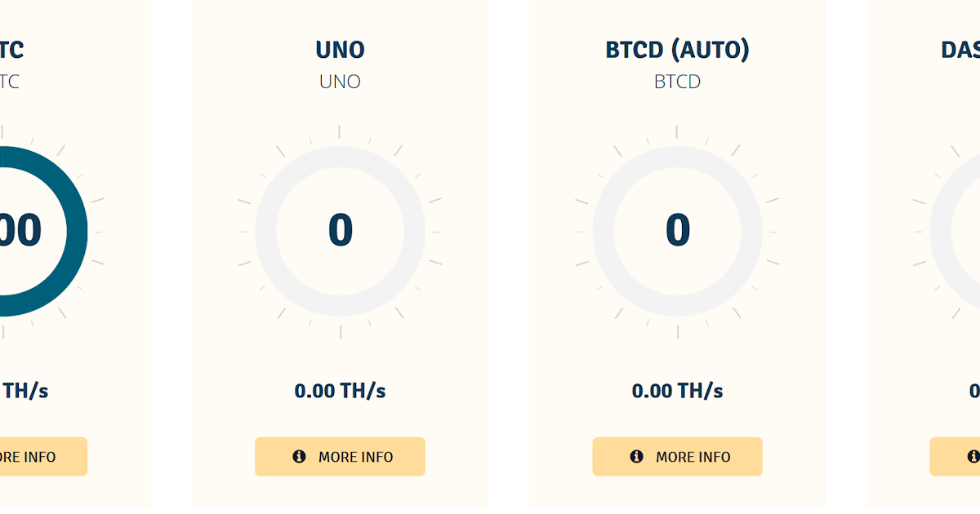Click the UNO ticker subtitle
Viewport: 980px width, 514px height.
pyautogui.click(x=340, y=82)
